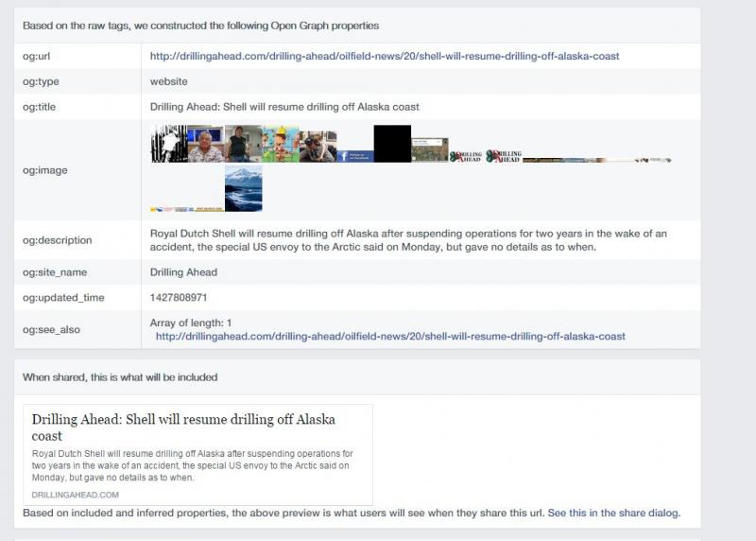Click the og:description row's Royal Dutch Shell text
The image size is (756, 541).
408,240
